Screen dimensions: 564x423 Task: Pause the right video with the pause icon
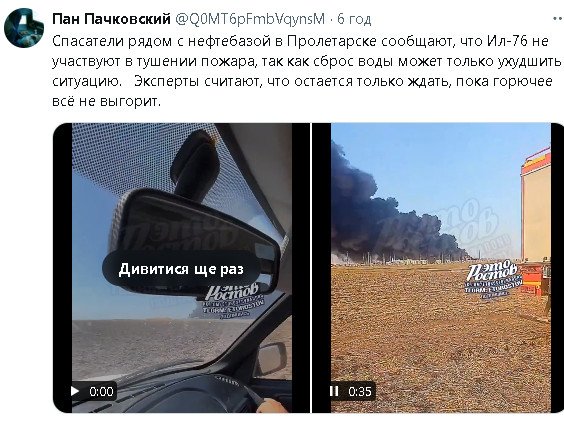[334, 391]
